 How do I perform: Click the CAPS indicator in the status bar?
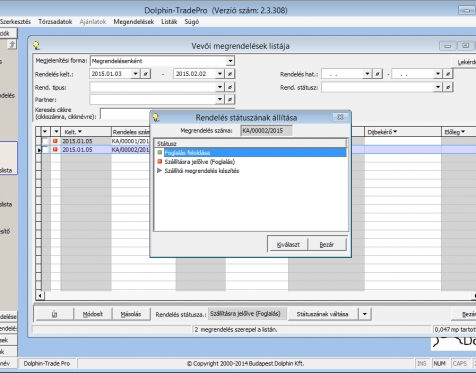[459, 363]
